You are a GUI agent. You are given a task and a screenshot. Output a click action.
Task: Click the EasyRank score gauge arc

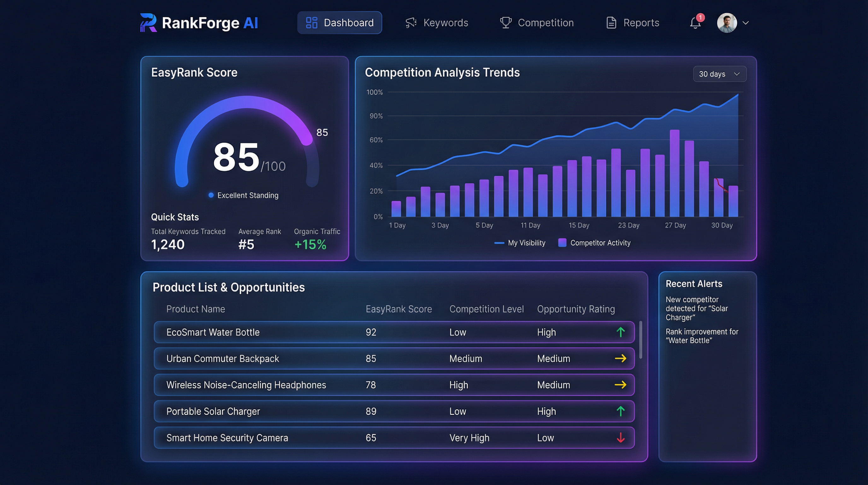247,102
